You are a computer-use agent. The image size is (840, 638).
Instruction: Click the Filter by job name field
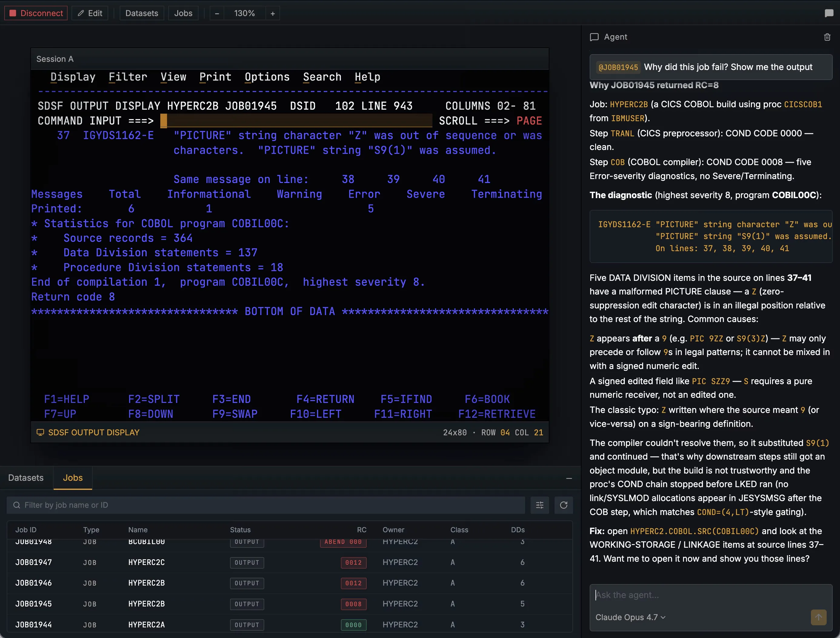coord(266,505)
